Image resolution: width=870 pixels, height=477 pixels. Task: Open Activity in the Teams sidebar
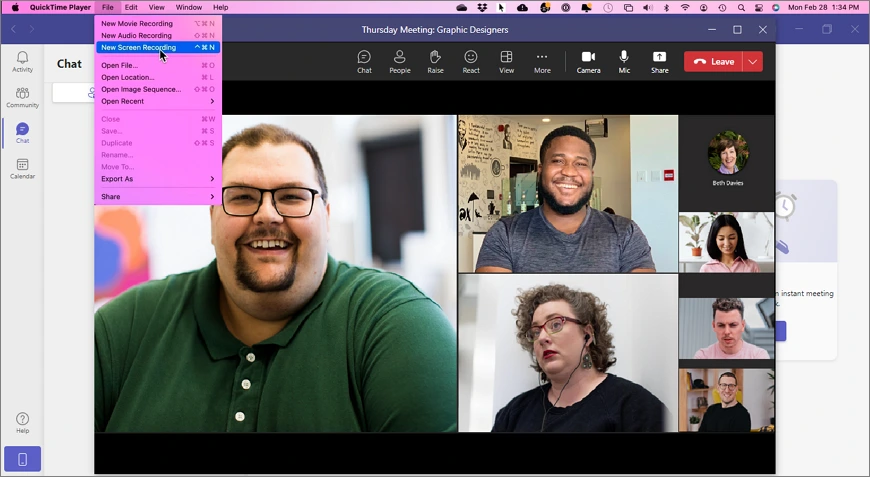click(22, 62)
